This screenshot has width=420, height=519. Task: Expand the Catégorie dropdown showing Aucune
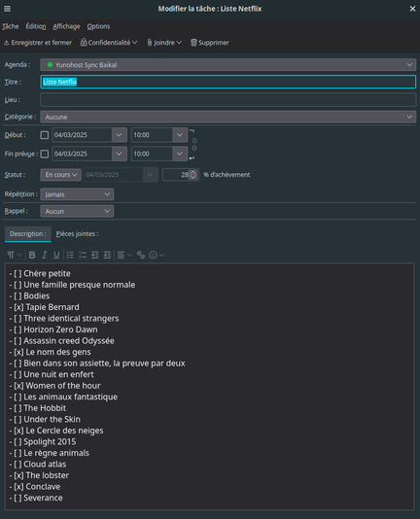tap(227, 117)
